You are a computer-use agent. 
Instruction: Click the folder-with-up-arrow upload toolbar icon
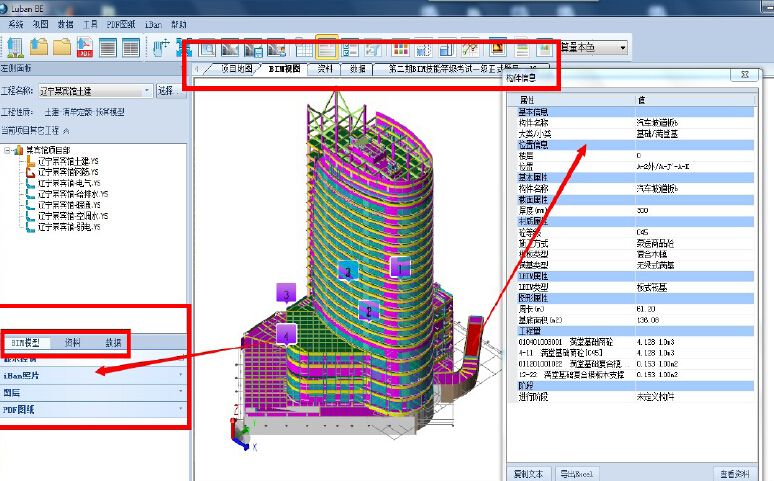(x=39, y=47)
